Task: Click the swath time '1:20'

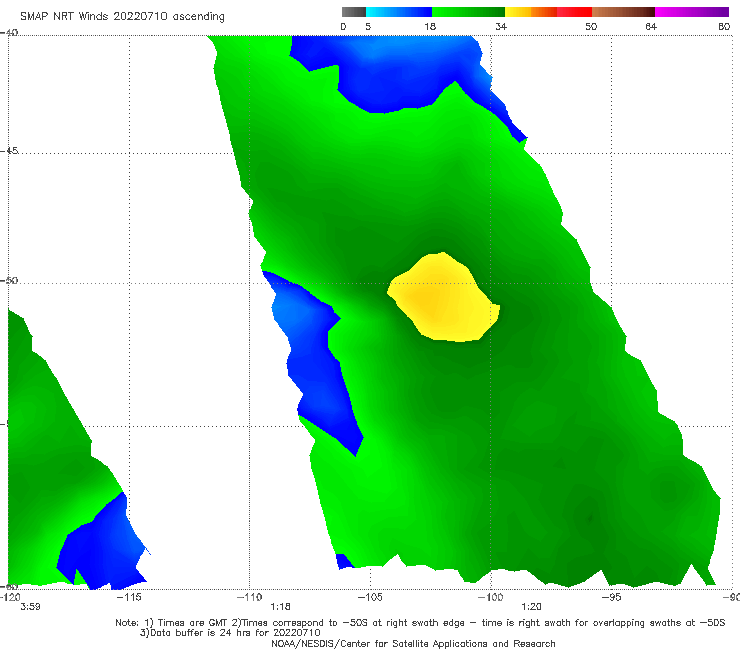Action: [531, 607]
